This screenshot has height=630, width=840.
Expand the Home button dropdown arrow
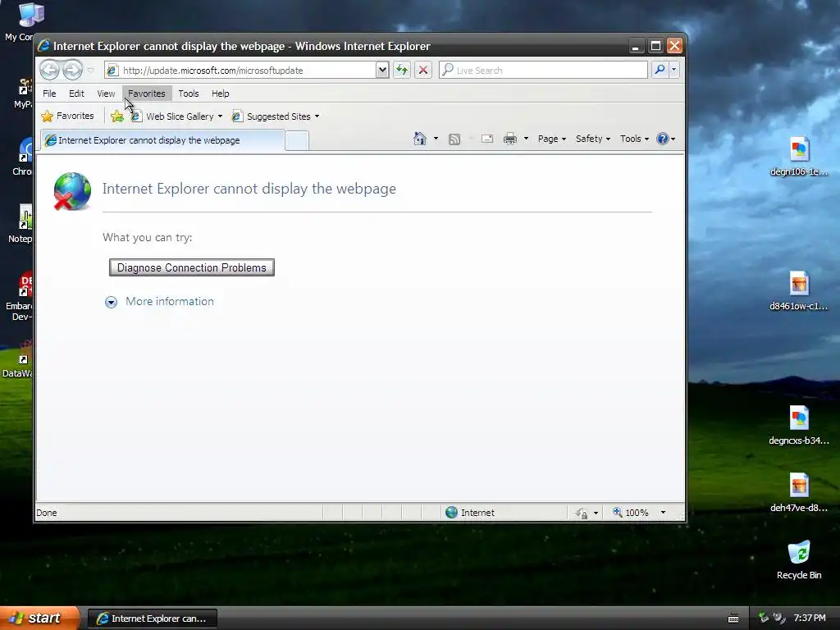point(436,139)
